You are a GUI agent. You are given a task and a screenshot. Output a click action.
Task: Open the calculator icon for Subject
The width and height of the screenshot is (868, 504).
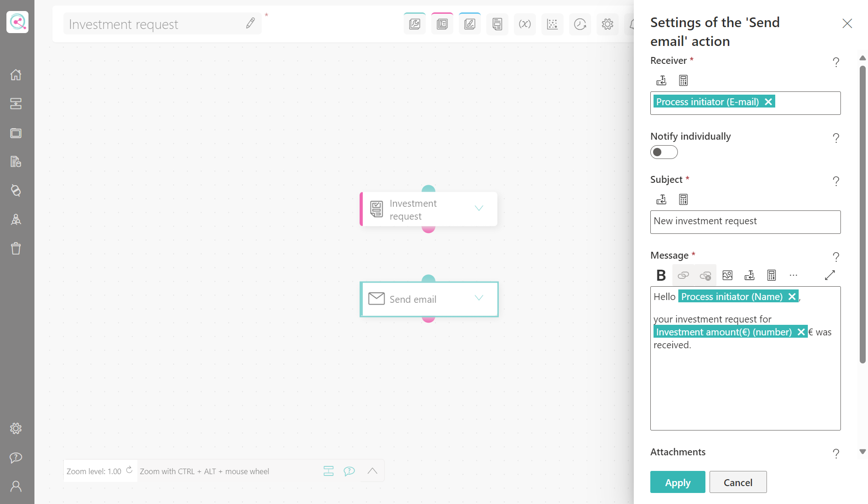[683, 199]
